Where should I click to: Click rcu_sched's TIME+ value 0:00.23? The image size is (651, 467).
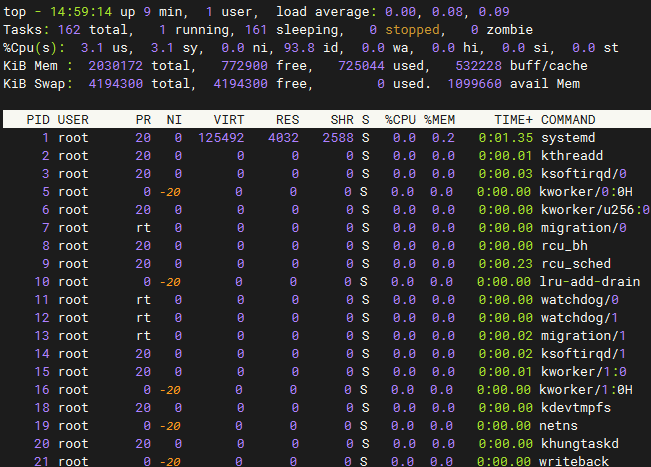pos(506,264)
